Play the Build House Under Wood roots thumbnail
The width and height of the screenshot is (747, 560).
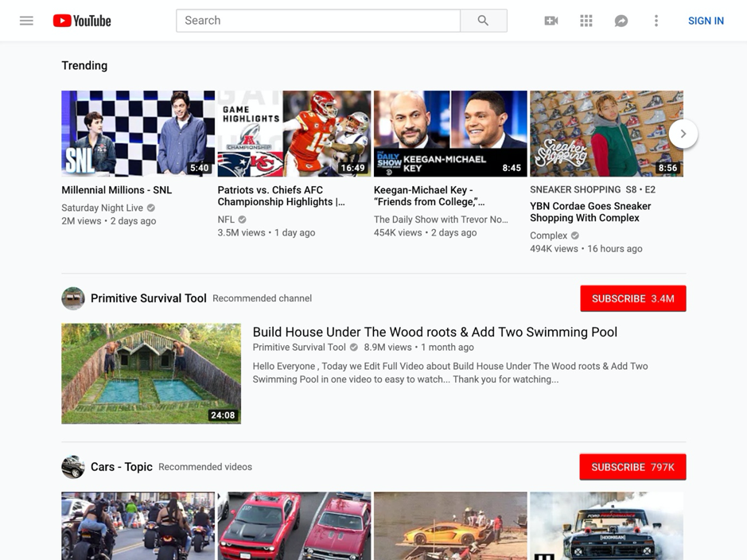(x=151, y=374)
